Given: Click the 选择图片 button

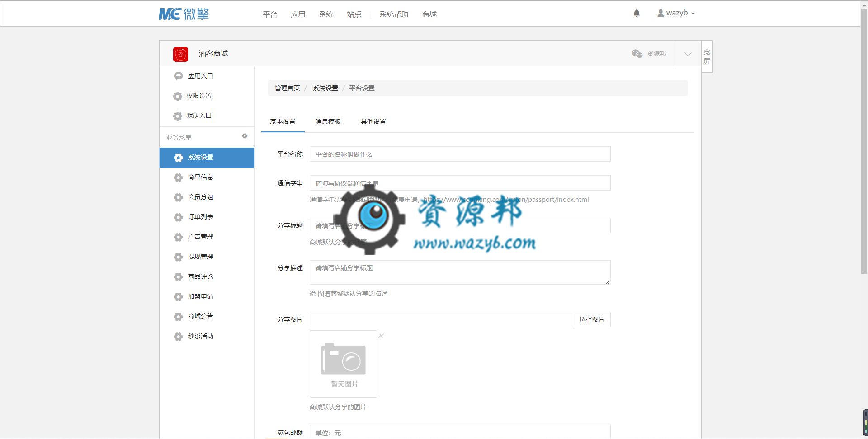Looking at the screenshot, I should pos(592,319).
